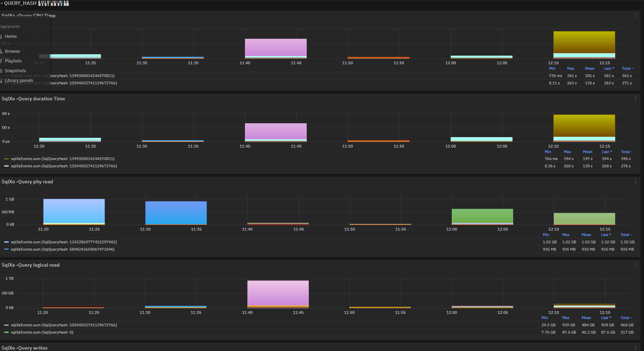644x351 pixels.
Task: Open Library panels from the side menu
Action: 19,81
